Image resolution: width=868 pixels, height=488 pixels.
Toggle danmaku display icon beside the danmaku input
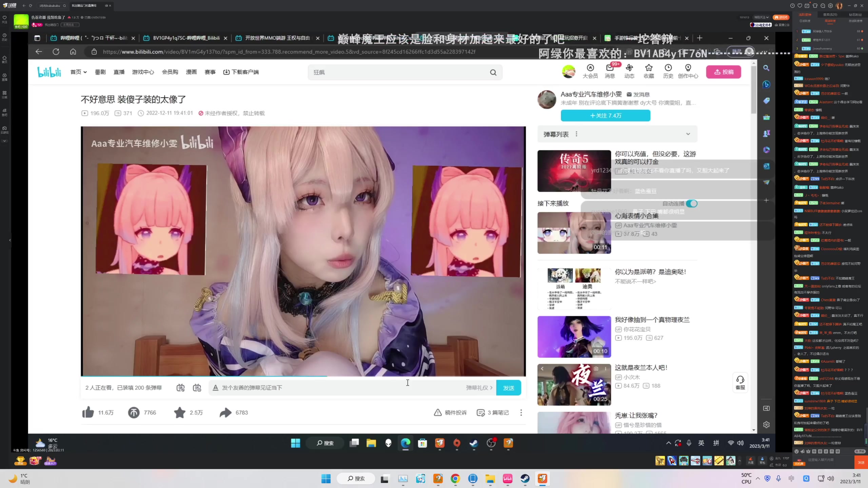pos(181,388)
